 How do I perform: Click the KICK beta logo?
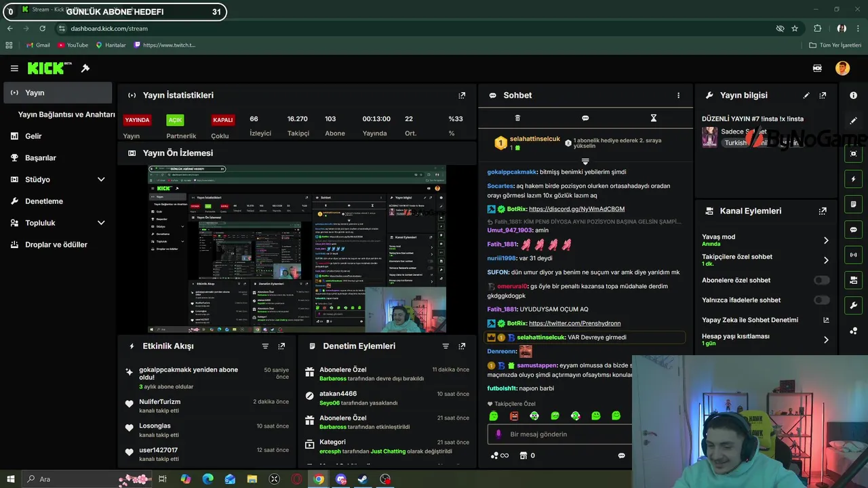pyautogui.click(x=50, y=68)
